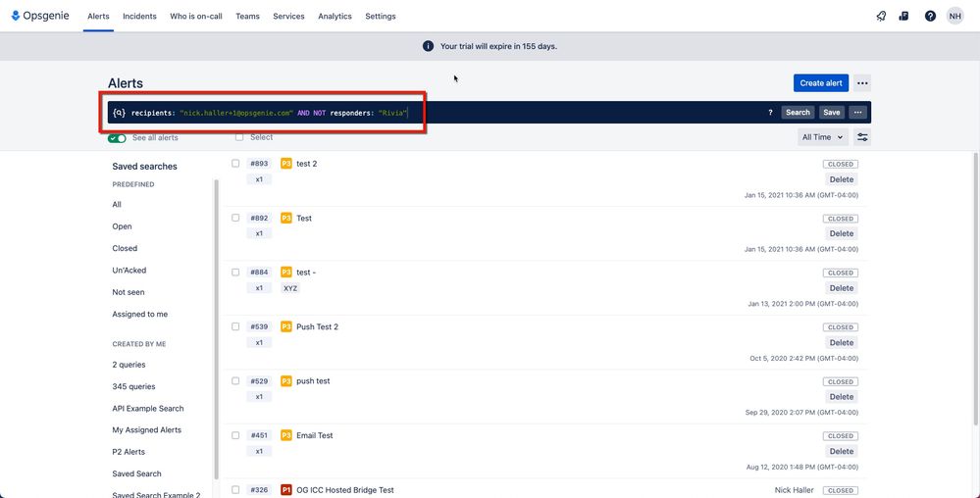Open My Assigned Alerts saved search
Image resolution: width=980 pixels, height=498 pixels.
(x=147, y=430)
